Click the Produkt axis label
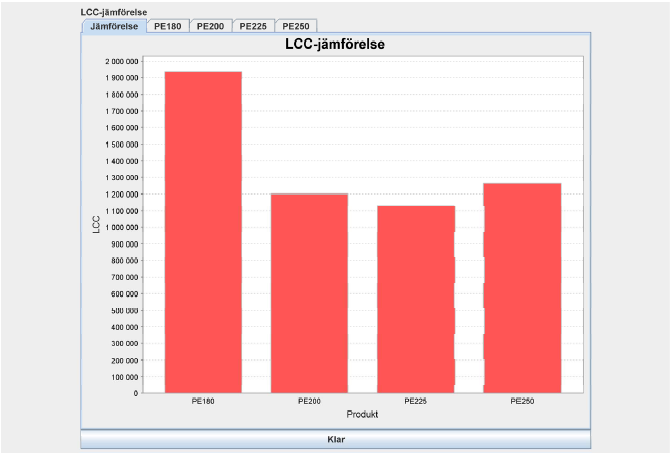671x456 pixels. click(x=362, y=414)
